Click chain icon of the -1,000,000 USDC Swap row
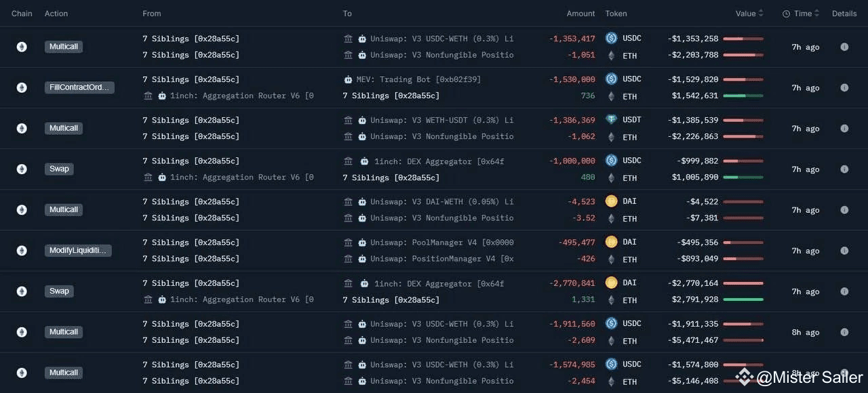Viewport: 868px width, 393px height. (22, 169)
